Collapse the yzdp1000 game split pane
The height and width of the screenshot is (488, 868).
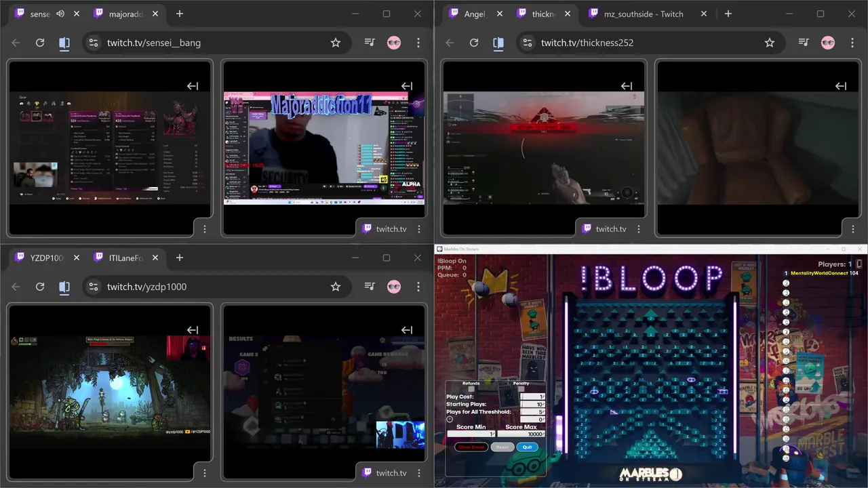click(x=193, y=330)
